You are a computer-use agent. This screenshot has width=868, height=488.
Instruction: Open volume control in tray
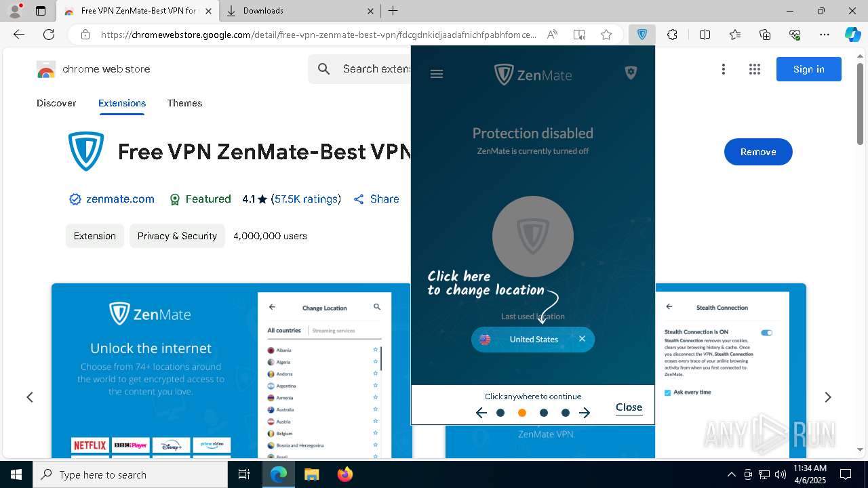click(x=781, y=474)
